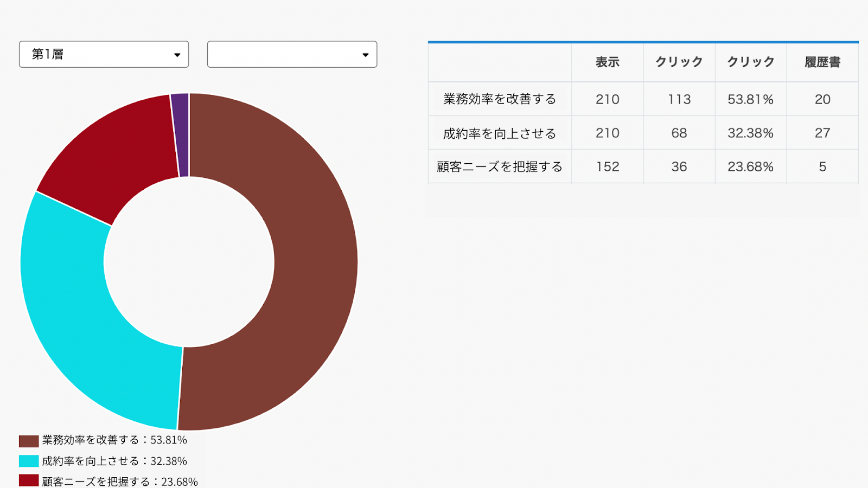Open the empty second dropdown
868x488 pixels.
pos(292,54)
